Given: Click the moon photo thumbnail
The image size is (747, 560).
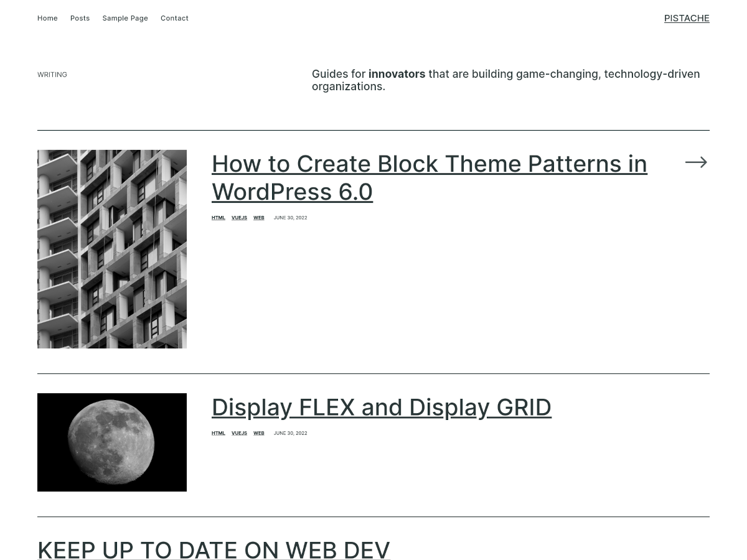Looking at the screenshot, I should (x=112, y=442).
